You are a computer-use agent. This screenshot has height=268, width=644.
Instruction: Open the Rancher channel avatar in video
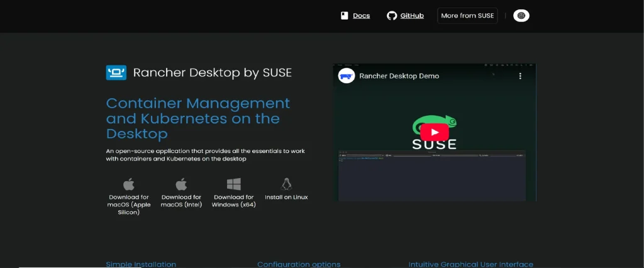(x=347, y=76)
